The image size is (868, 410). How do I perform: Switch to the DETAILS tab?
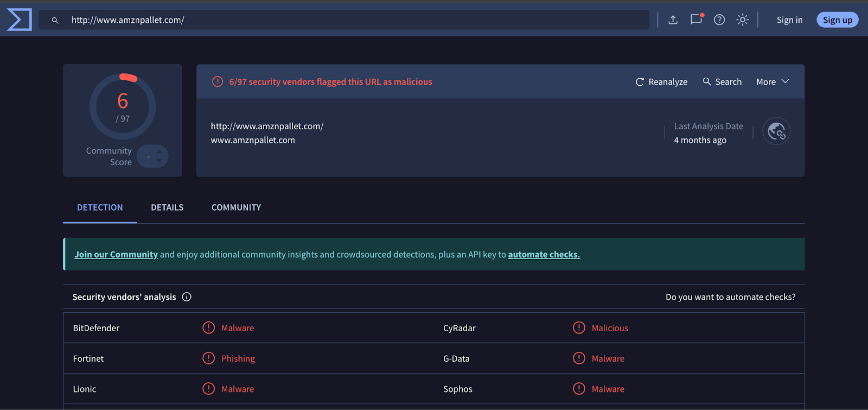[167, 207]
